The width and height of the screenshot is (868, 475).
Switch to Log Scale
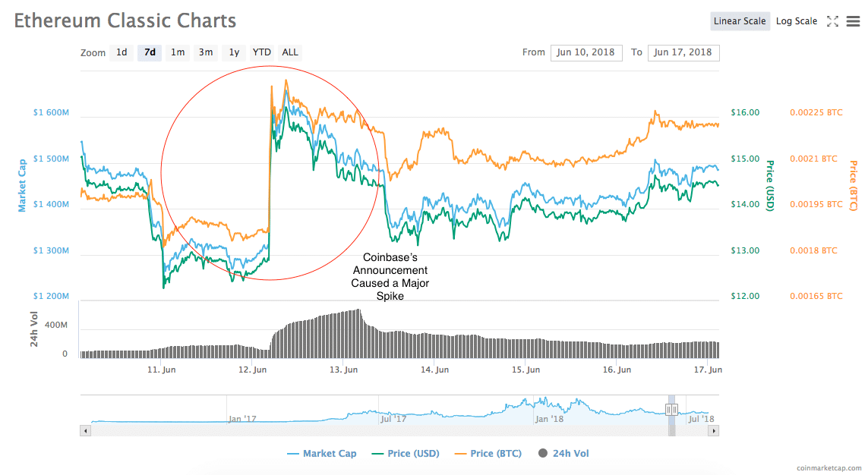point(796,21)
